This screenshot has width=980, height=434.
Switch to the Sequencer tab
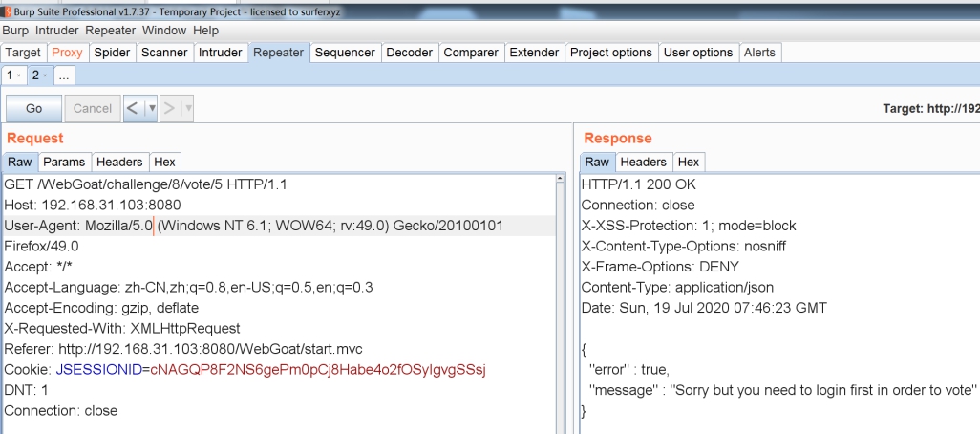coord(345,53)
